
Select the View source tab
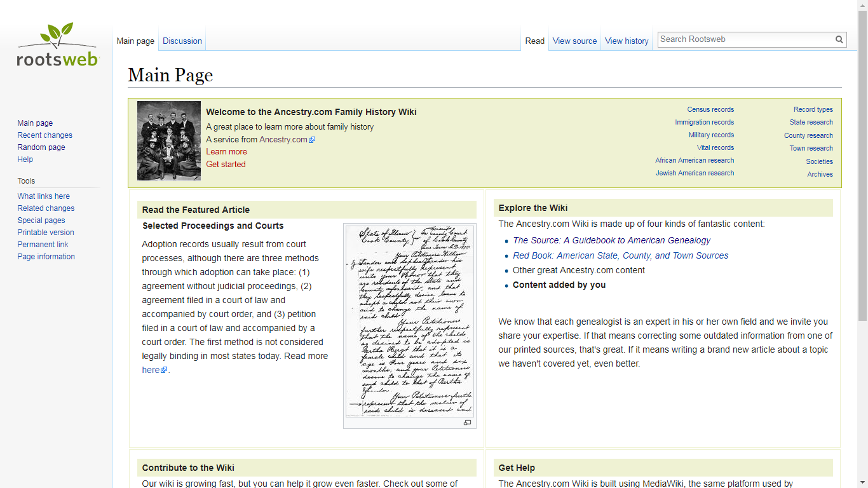[574, 41]
